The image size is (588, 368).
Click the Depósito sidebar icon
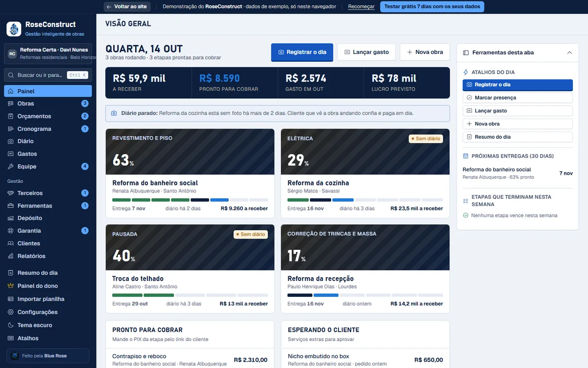point(11,218)
